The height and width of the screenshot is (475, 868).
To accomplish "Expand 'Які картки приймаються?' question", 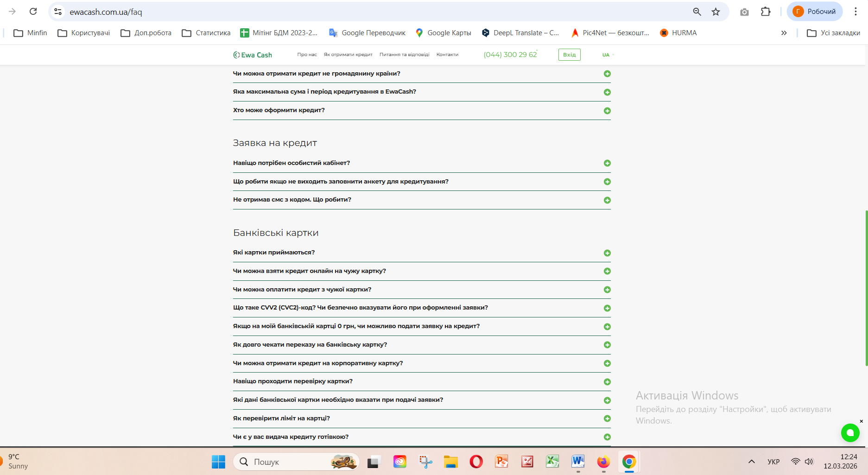I will point(422,253).
